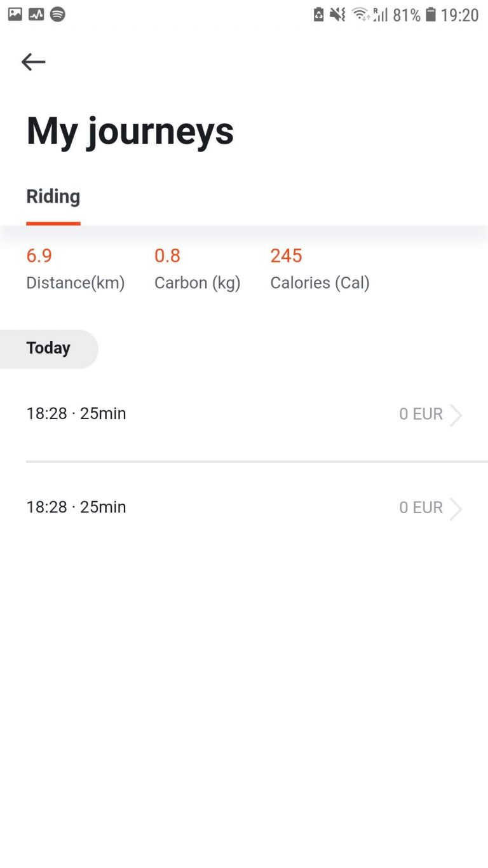Screen dimensions: 488x868
Task: Open the first 18:28 · 25min journey
Action: [x=244, y=414]
